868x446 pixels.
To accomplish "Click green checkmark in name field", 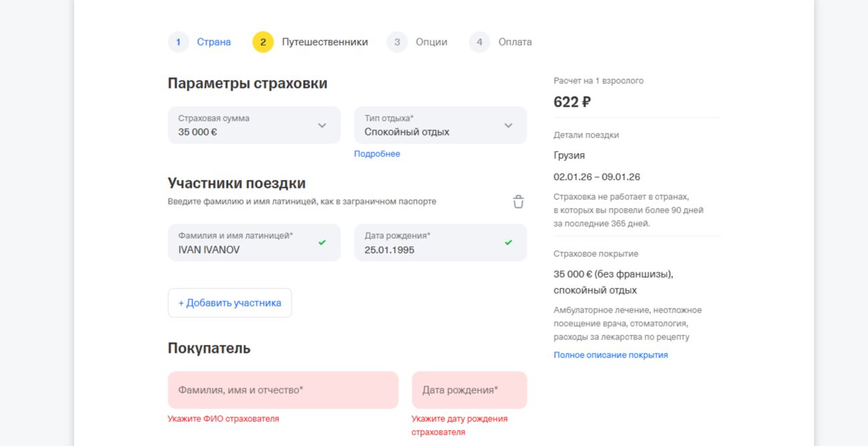I will tap(322, 242).
